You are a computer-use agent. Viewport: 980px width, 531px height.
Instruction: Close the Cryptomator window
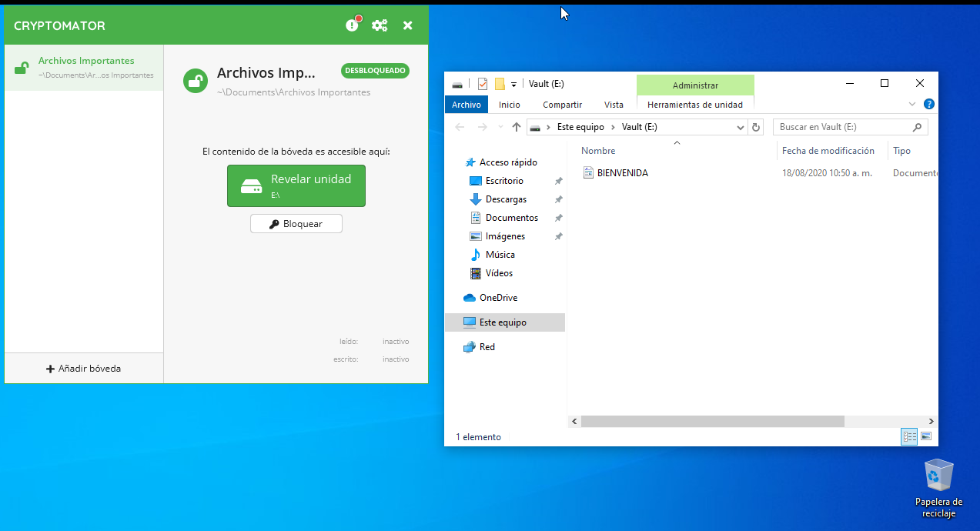408,25
